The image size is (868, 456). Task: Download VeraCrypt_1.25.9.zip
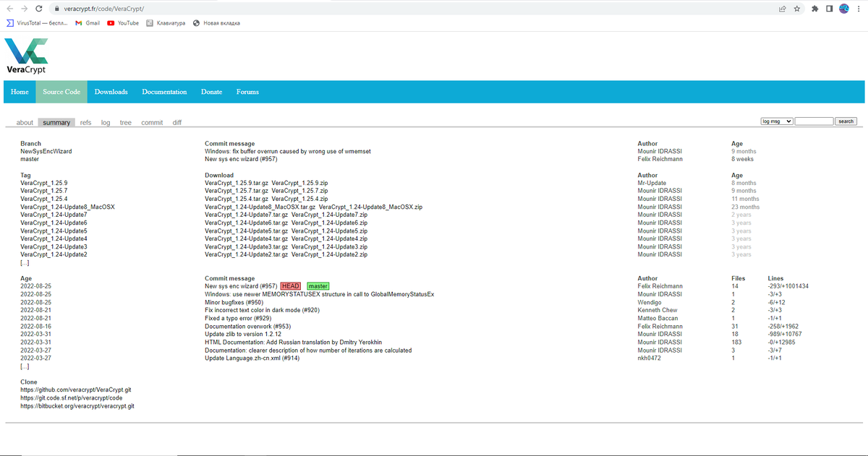point(300,183)
